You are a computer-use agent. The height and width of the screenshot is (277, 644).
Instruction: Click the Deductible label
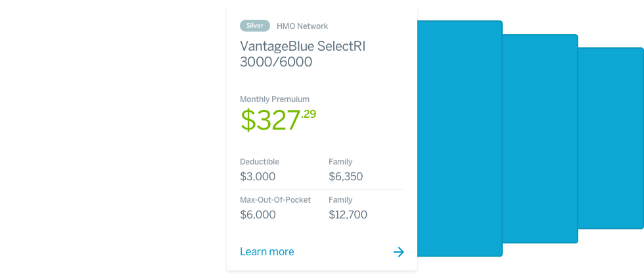click(259, 161)
